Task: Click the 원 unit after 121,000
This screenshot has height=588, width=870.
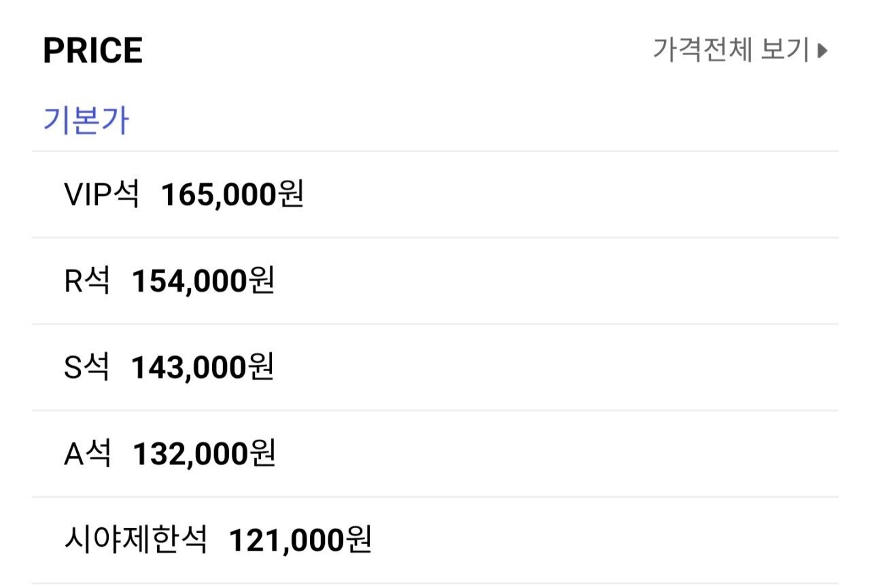Action: [x=357, y=540]
